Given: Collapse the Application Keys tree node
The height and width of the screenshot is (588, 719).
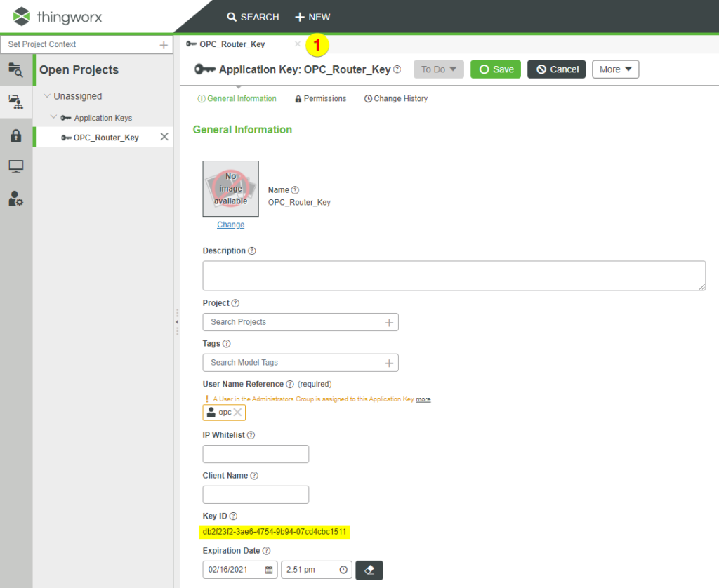Looking at the screenshot, I should point(55,118).
